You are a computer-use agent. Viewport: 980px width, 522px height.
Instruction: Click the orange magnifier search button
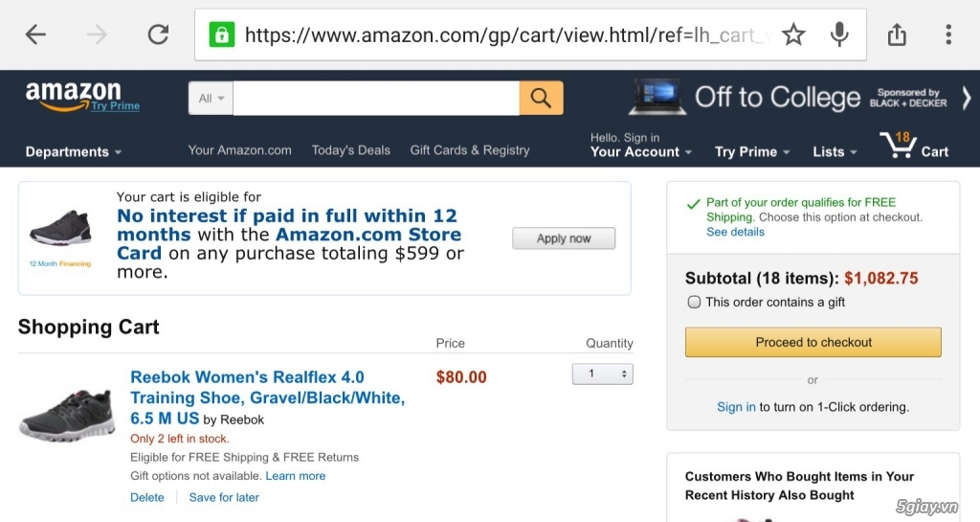541,98
